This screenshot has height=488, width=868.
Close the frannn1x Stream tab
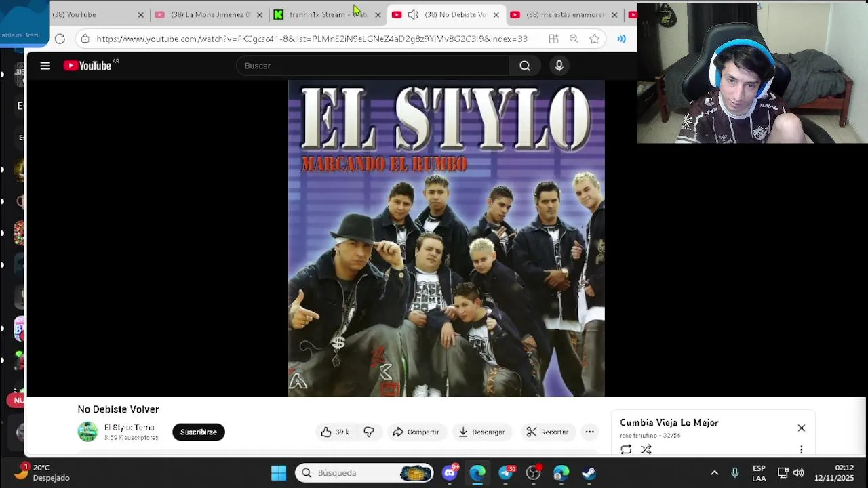pyautogui.click(x=378, y=14)
